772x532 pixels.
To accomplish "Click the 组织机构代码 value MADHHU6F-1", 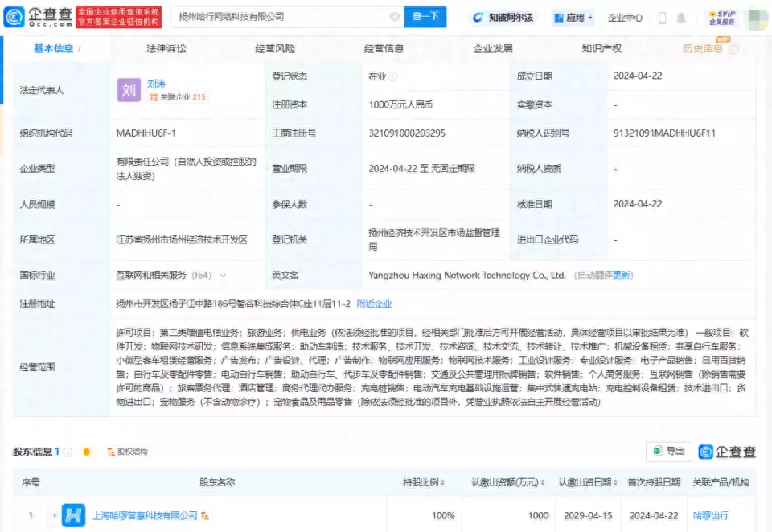I will pos(146,133).
